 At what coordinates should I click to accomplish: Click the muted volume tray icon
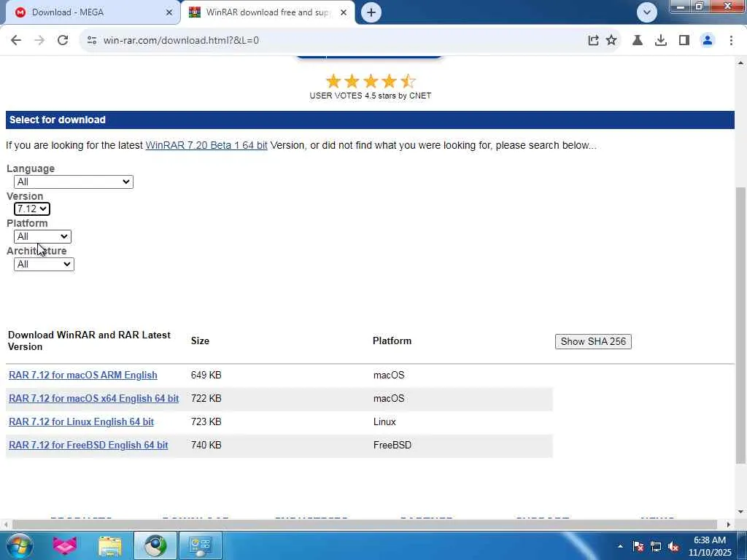[x=673, y=546]
